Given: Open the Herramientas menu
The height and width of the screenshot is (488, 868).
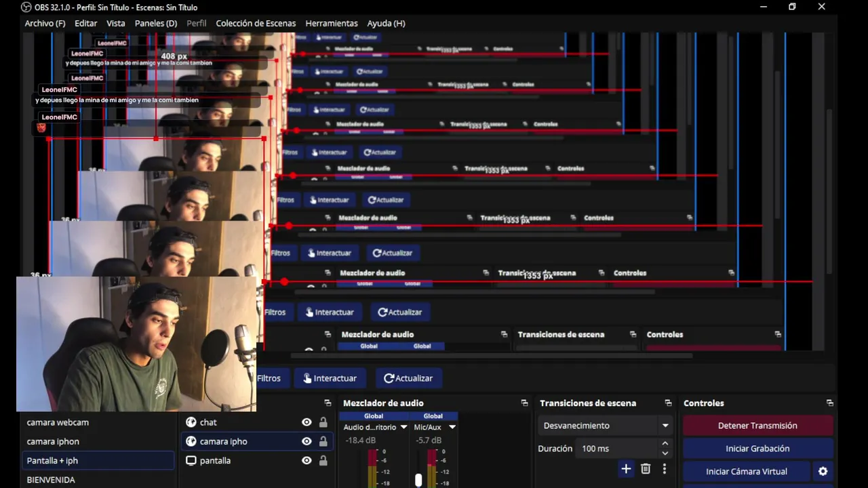Looking at the screenshot, I should point(332,23).
